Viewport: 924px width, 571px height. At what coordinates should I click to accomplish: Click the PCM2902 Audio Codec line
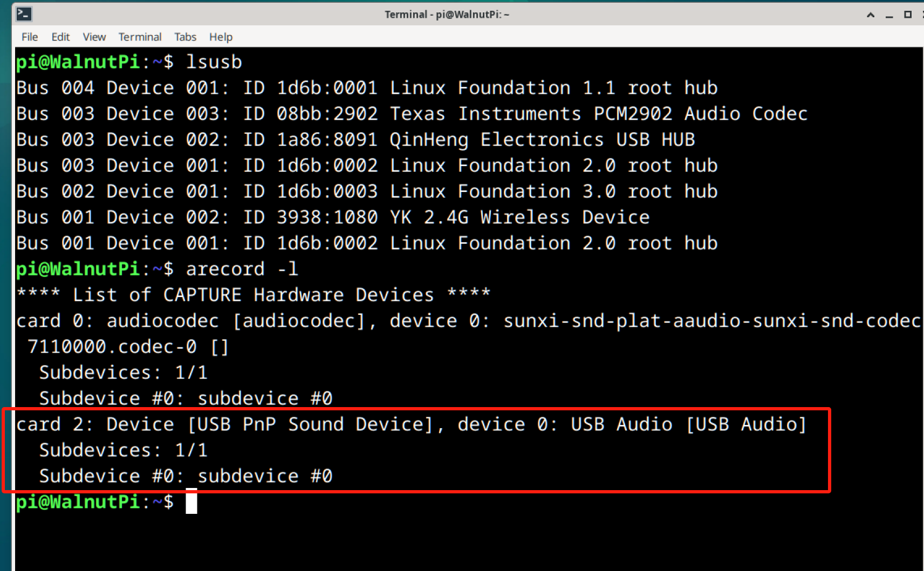point(412,114)
